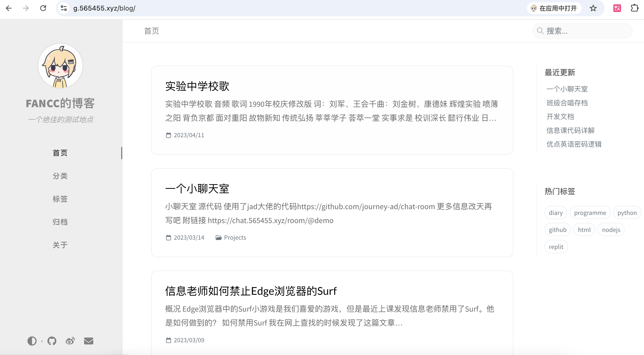Open recent update 优点英语密码逻辑
Viewport: 644px width, 355px height.
coord(574,144)
